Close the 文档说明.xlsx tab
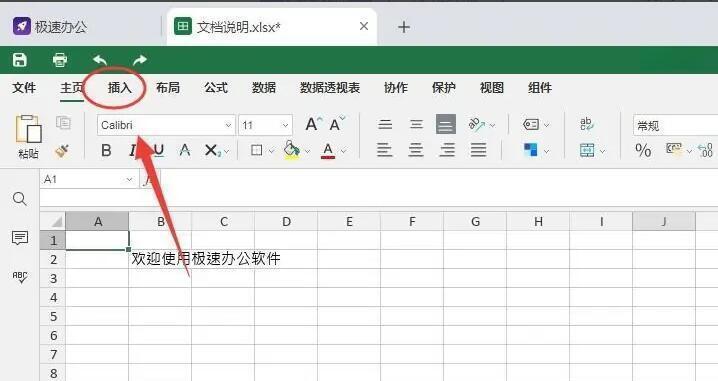 pyautogui.click(x=364, y=27)
